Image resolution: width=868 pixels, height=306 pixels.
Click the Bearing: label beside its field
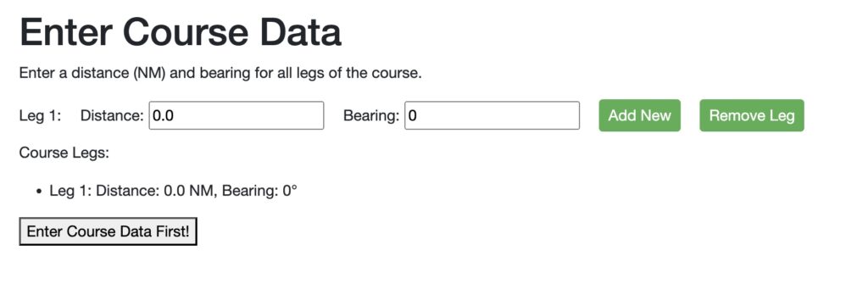pos(371,115)
